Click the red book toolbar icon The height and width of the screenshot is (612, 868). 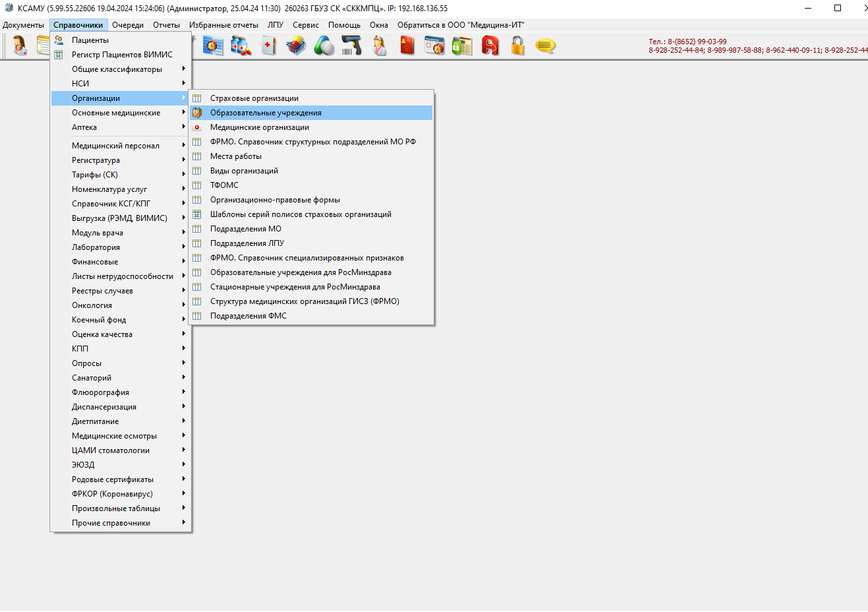pos(407,46)
